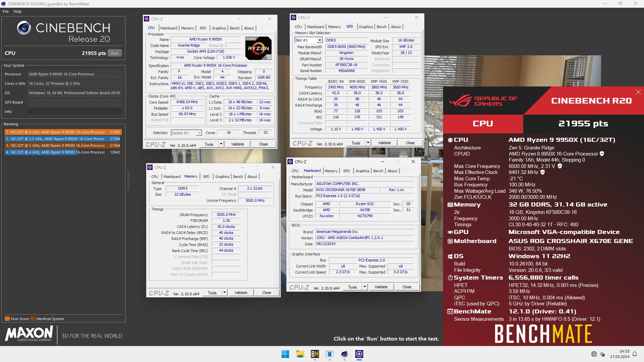Click the DRAM Frequency 3000.0 MHz value
The height and width of the screenshot is (362, 644).
(226, 215)
